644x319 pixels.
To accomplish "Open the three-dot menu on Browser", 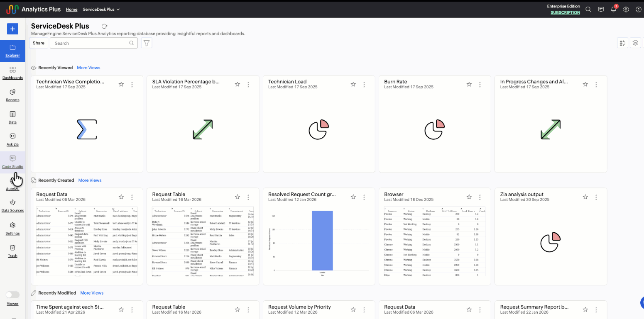I will coord(480,197).
